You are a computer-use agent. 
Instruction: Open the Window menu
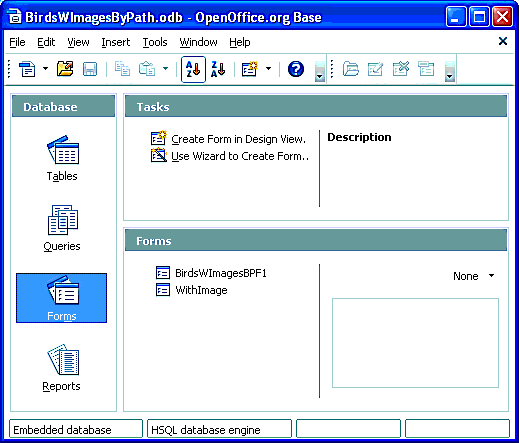pos(198,42)
